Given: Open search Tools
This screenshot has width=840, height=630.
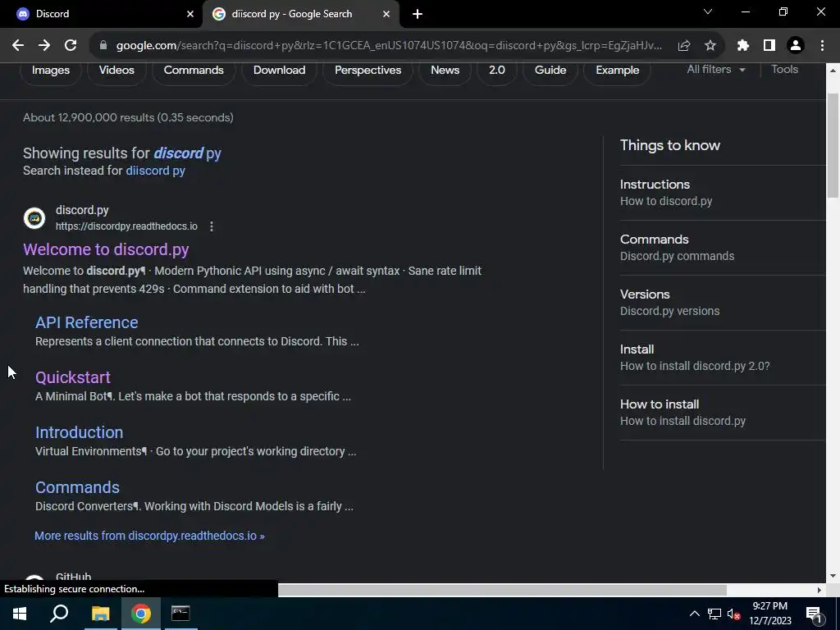Looking at the screenshot, I should (784, 70).
